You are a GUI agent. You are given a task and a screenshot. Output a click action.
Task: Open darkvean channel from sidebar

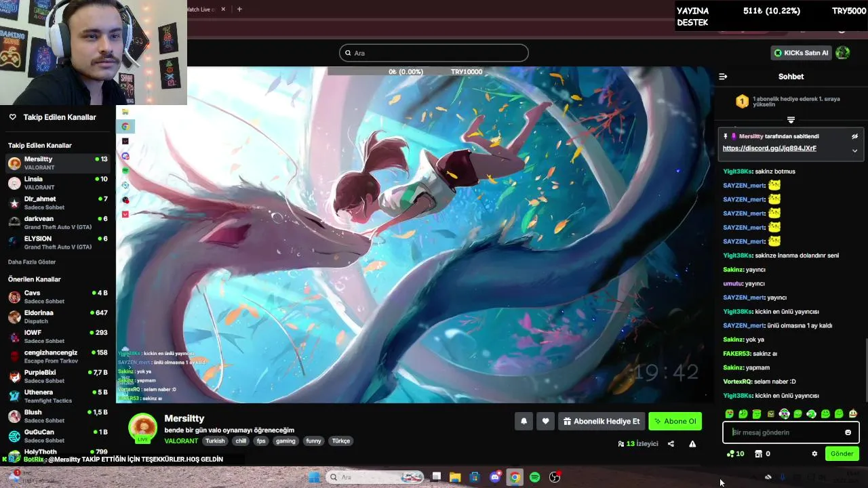coord(58,222)
